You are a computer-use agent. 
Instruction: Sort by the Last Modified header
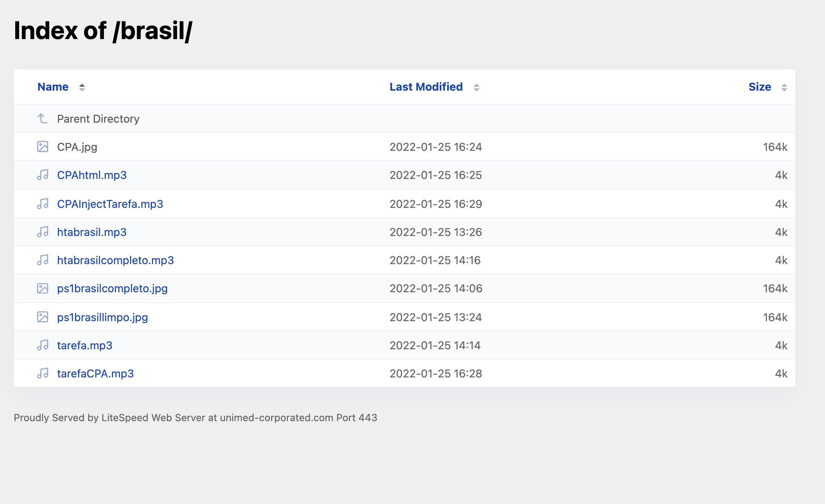pyautogui.click(x=426, y=87)
